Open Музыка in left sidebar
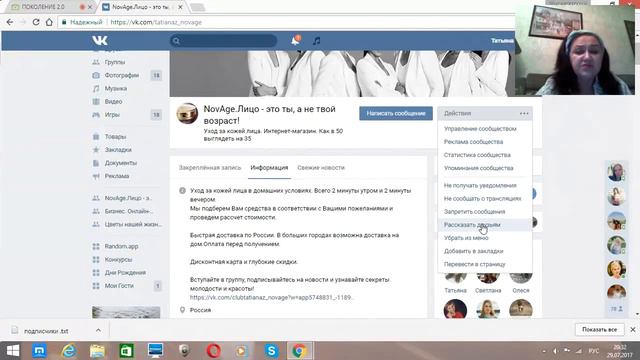 point(116,88)
